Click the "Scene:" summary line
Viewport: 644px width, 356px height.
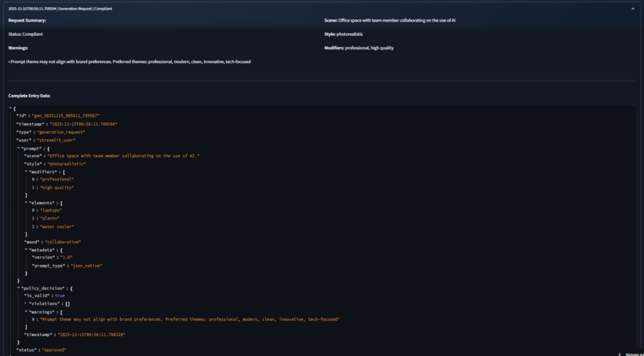390,20
